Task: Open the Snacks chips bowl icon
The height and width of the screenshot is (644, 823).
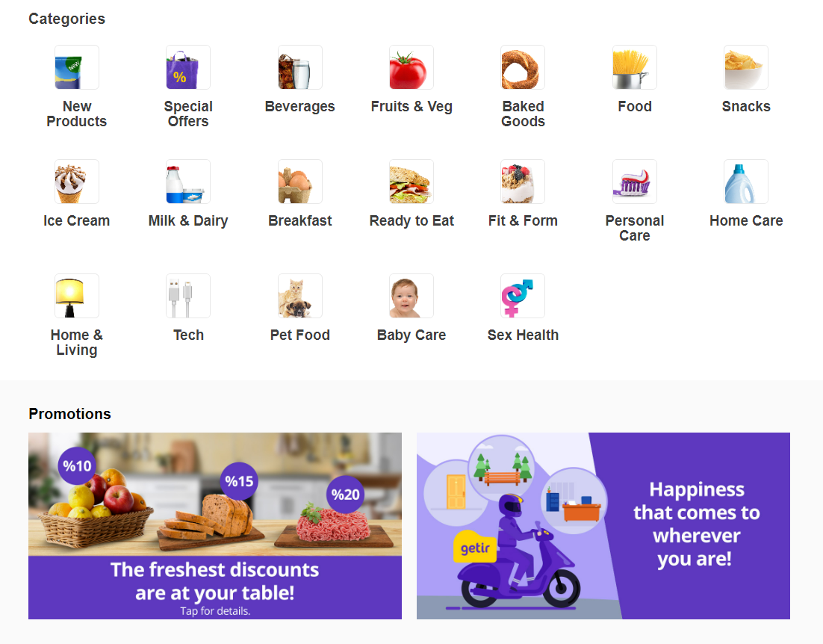Action: tap(746, 67)
